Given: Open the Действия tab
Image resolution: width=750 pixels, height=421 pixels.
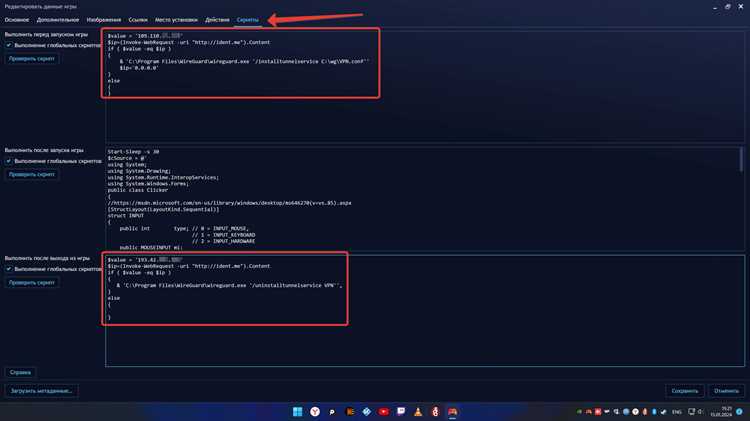Looking at the screenshot, I should point(217,20).
